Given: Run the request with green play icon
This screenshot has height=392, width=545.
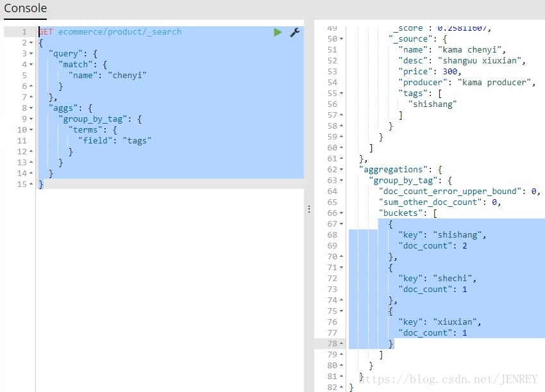Looking at the screenshot, I should tap(278, 32).
